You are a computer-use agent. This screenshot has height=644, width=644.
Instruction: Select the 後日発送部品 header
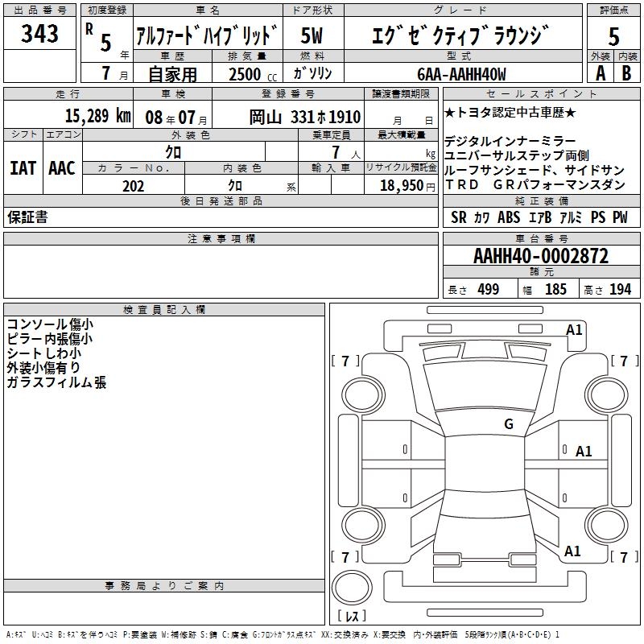coord(221,200)
